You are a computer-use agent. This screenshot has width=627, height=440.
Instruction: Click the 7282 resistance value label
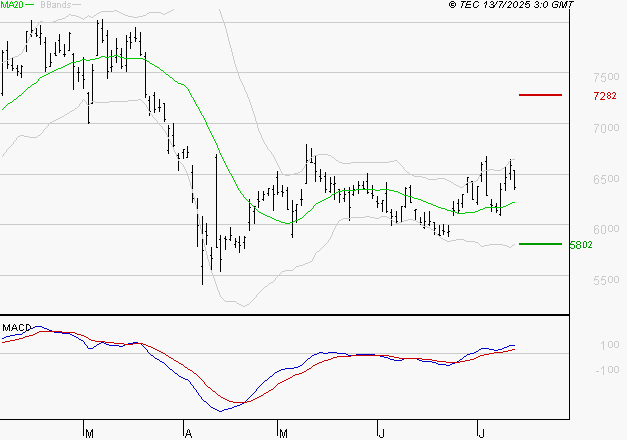click(604, 96)
